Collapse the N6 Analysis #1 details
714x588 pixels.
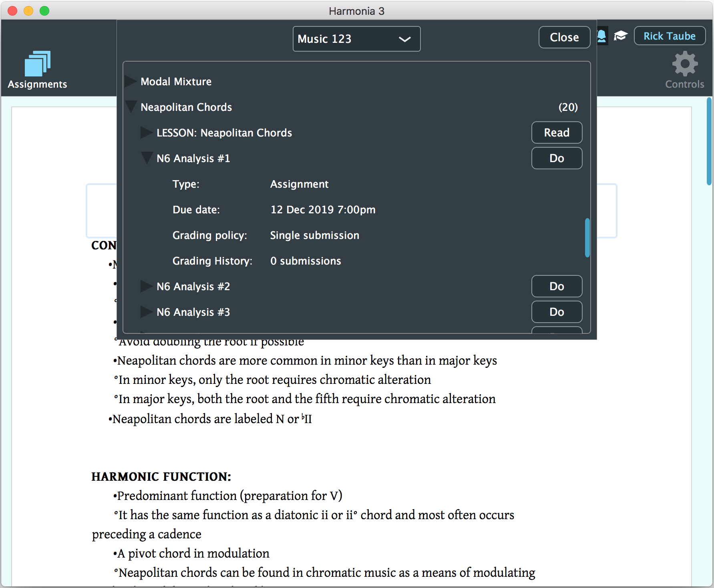point(147,158)
